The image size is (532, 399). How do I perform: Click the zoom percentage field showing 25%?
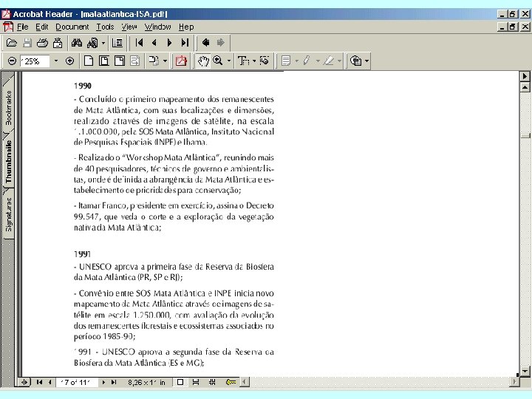click(x=35, y=61)
